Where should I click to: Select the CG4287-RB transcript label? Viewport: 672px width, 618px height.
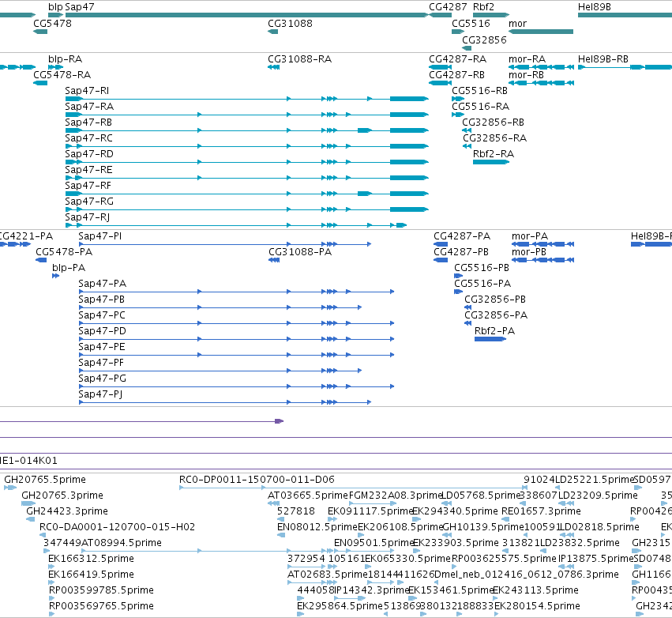point(457,75)
